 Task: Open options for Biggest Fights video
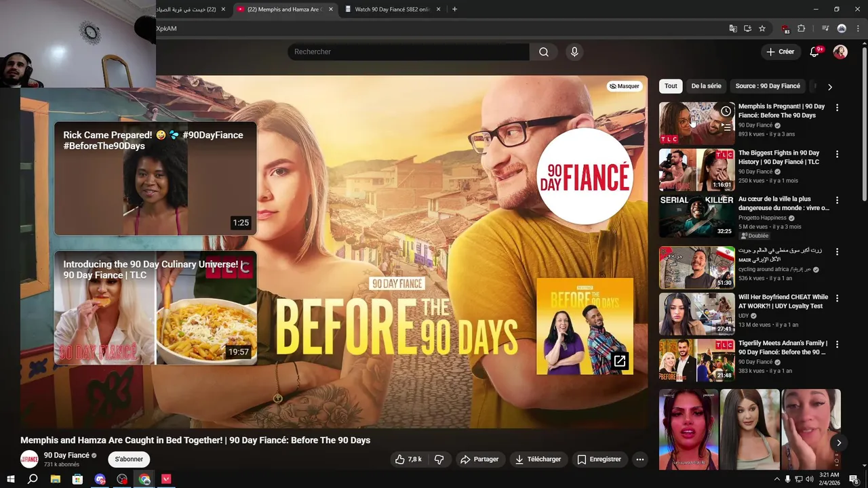point(837,155)
